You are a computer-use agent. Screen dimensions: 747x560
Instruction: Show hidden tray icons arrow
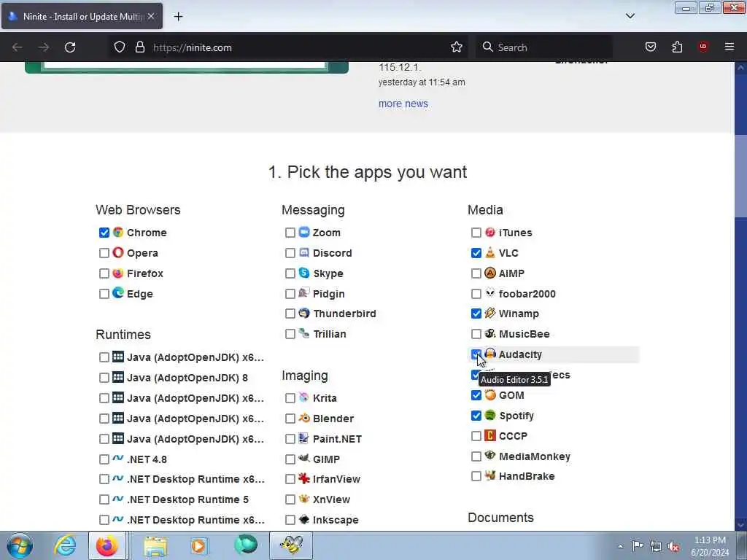point(620,547)
